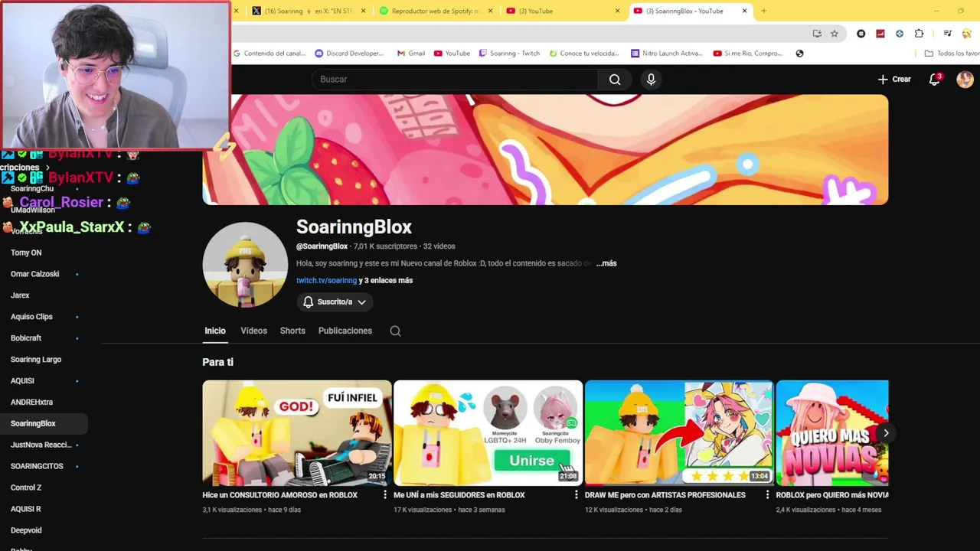This screenshot has height=551, width=980.
Task: Open the notifications bell in YouTube header
Action: coord(935,80)
